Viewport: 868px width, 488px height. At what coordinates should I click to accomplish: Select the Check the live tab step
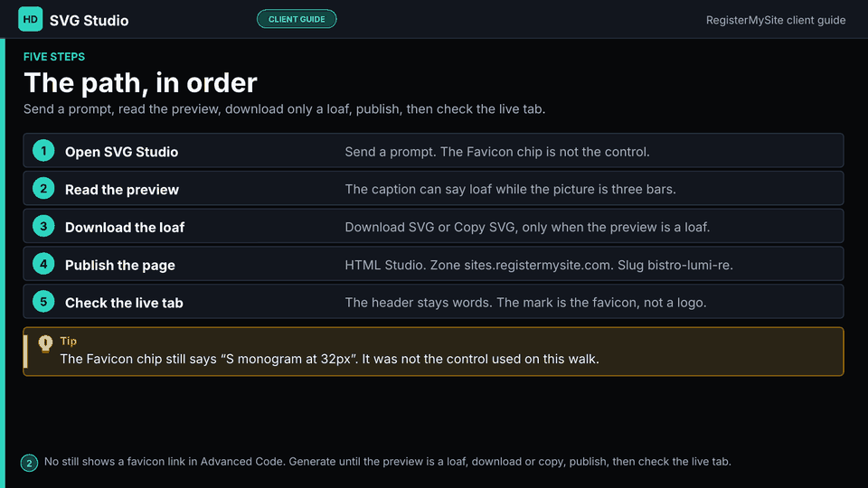(433, 302)
